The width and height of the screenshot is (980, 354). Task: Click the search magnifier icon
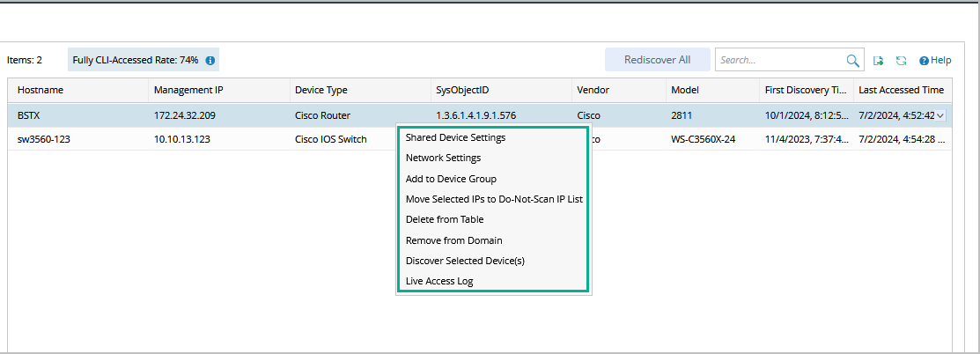pos(852,61)
